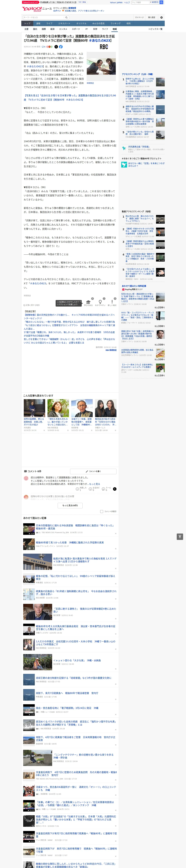Click the back-to-top arrow button

click(x=180, y=537)
